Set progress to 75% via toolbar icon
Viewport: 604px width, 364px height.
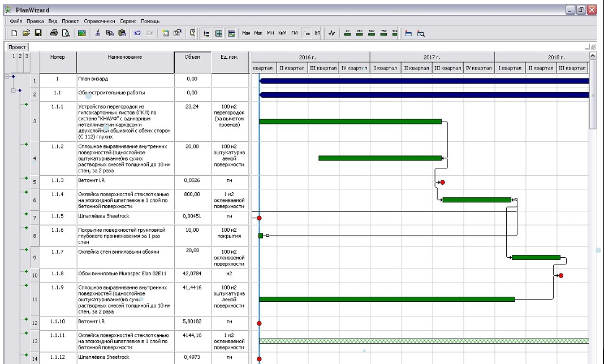point(383,33)
